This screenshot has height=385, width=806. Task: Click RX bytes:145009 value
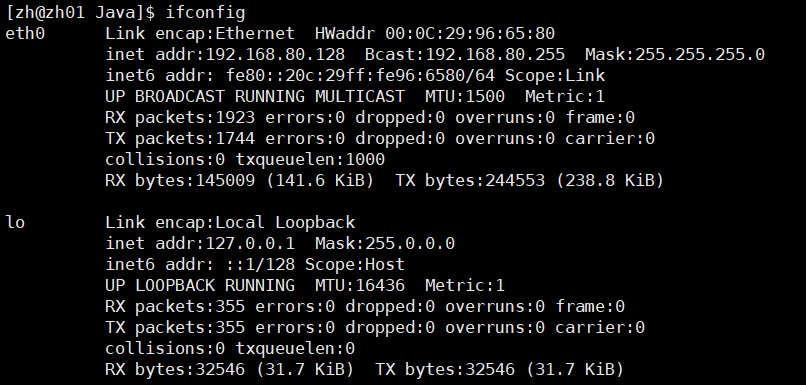(180, 180)
